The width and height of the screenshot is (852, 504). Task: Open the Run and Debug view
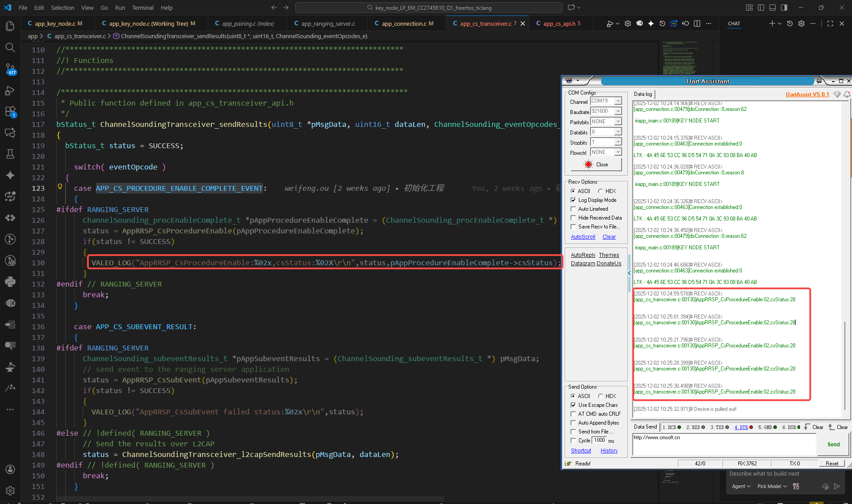(10, 91)
